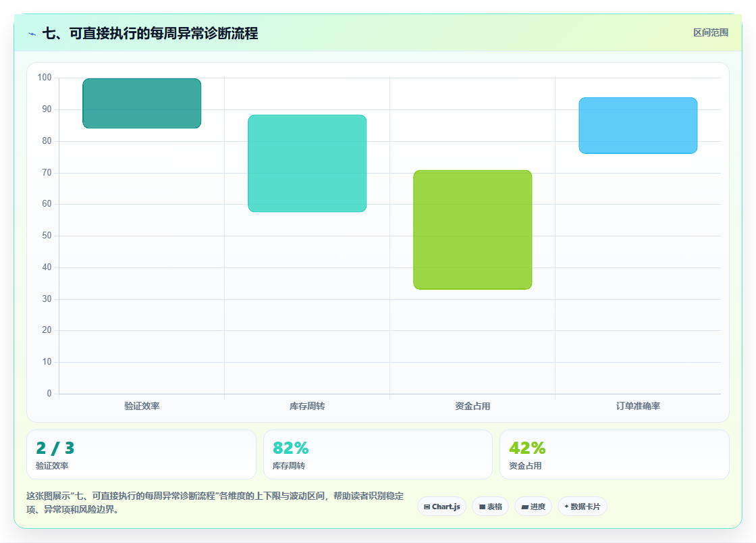Click the chart description paragraph starting 这张图展示
756x543 pixels.
[x=215, y=502]
